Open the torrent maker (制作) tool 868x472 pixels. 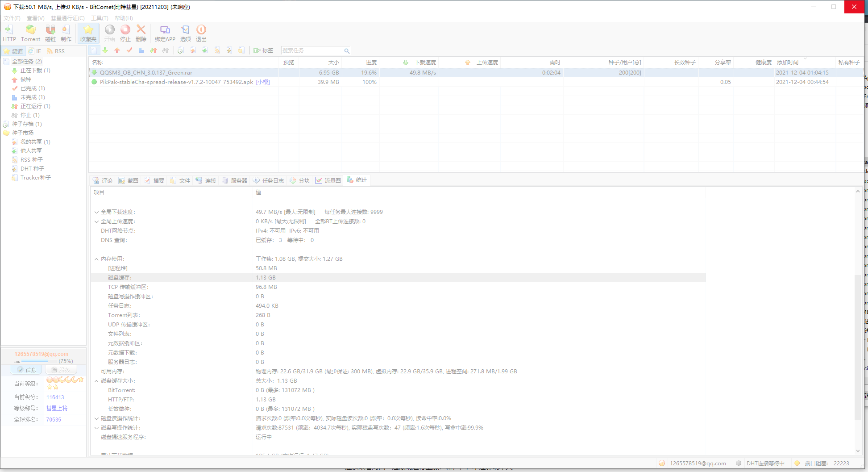tap(66, 33)
